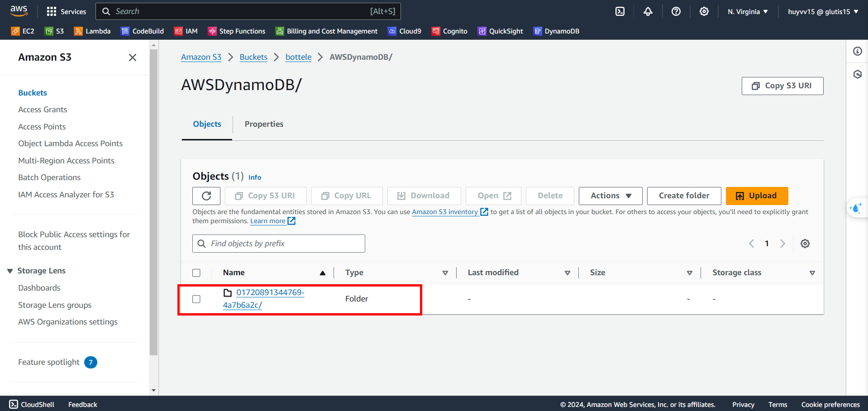Open Step Functions shortcut
Image resolution: width=868 pixels, height=411 pixels.
(x=237, y=31)
